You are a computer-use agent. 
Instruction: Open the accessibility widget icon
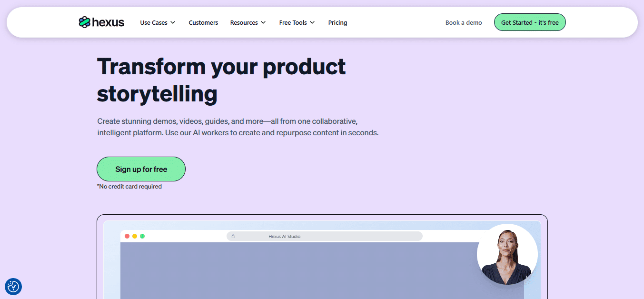[x=13, y=286]
